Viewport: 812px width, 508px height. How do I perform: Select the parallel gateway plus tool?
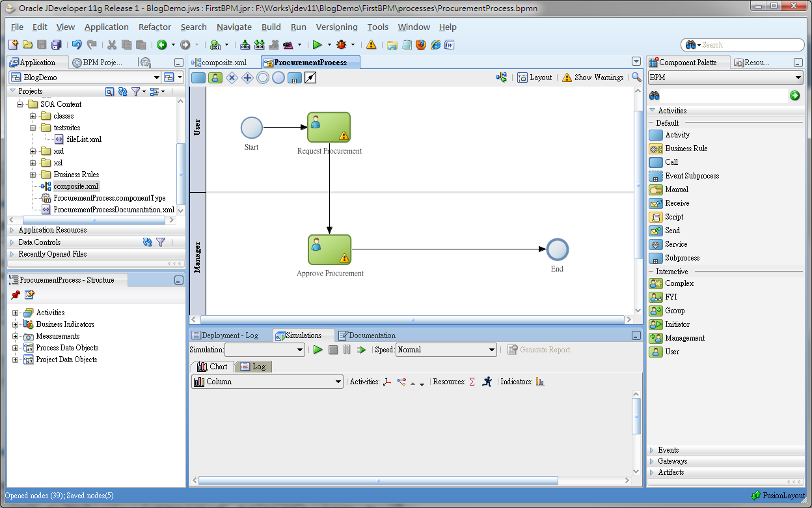[247, 78]
